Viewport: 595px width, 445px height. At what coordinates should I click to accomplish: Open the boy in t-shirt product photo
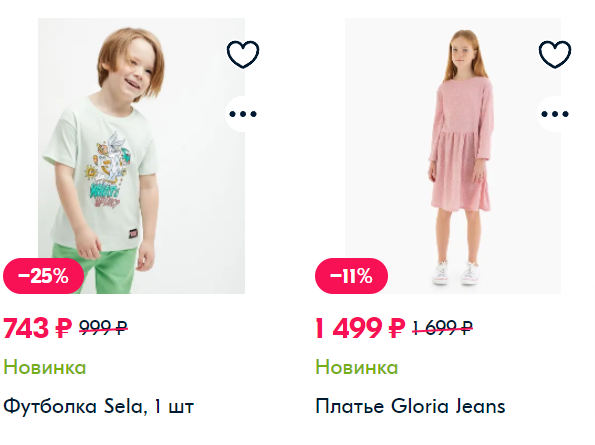(x=141, y=156)
